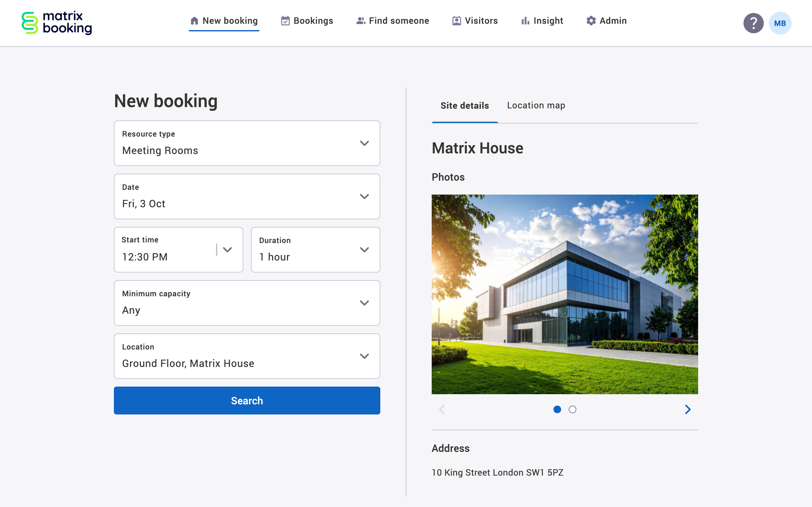Viewport: 812px width, 507px height.
Task: Open Admin via the gear icon
Action: (x=591, y=21)
